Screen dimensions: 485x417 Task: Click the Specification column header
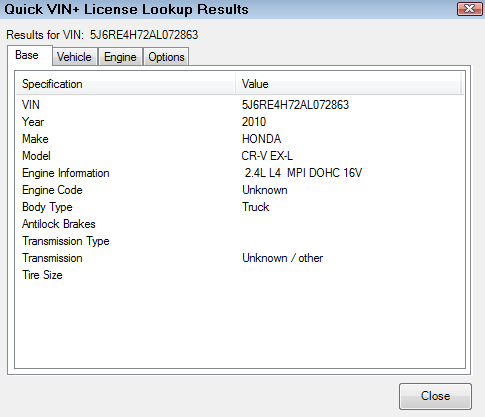point(126,84)
